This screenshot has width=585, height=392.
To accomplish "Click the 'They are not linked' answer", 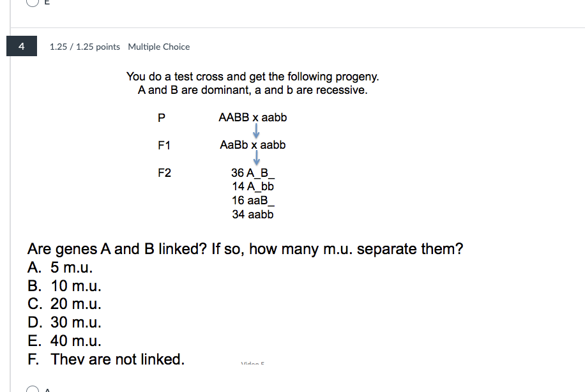I will click(x=106, y=359).
